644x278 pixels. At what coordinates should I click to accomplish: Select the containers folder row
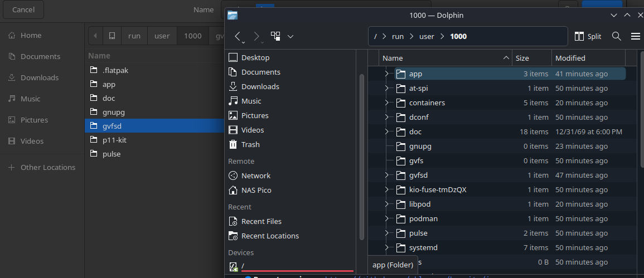coord(502,103)
